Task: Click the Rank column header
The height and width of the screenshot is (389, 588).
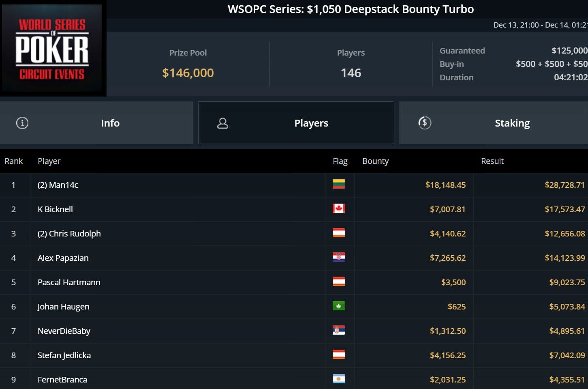Action: point(13,161)
